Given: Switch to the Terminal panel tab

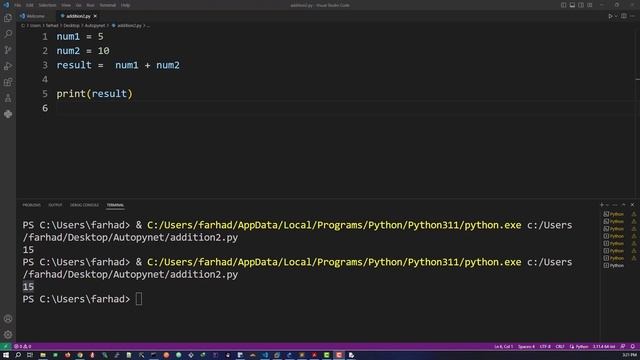Looking at the screenshot, I should point(115,205).
